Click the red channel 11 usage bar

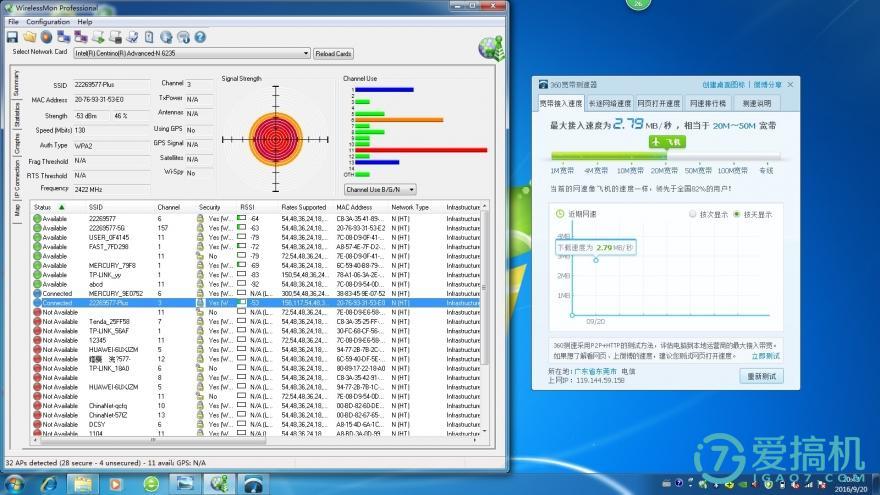421,150
